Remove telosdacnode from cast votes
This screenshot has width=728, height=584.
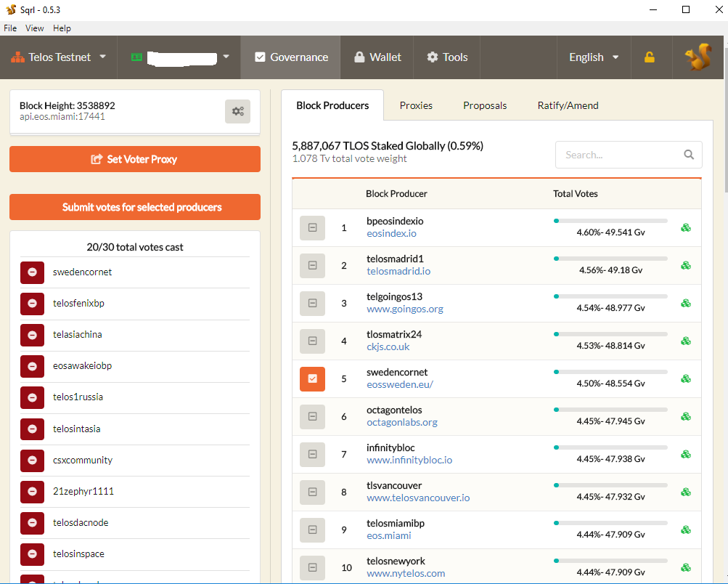32,523
